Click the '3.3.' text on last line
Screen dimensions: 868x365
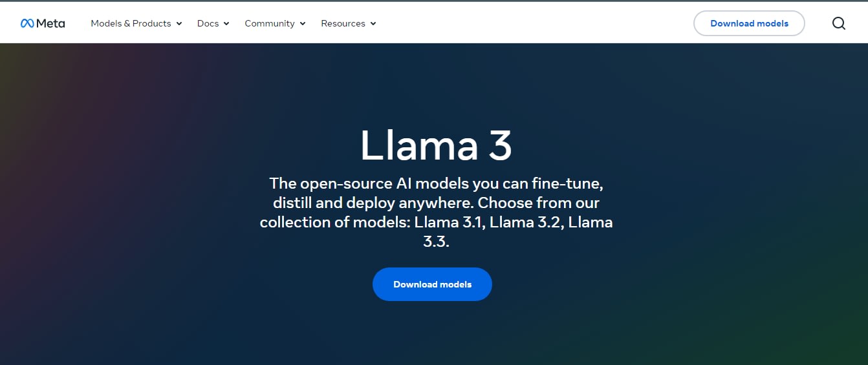point(436,242)
